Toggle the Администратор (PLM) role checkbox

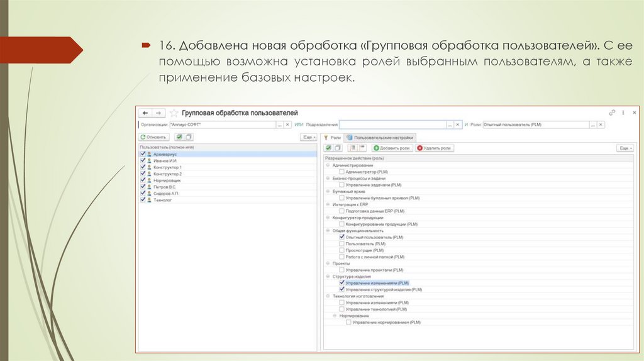click(x=341, y=172)
